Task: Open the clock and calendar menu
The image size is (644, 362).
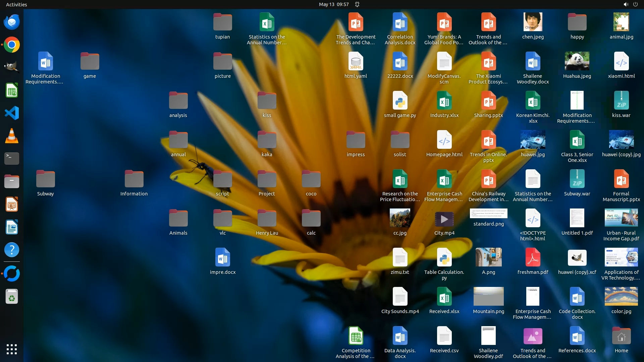Action: click(x=333, y=4)
